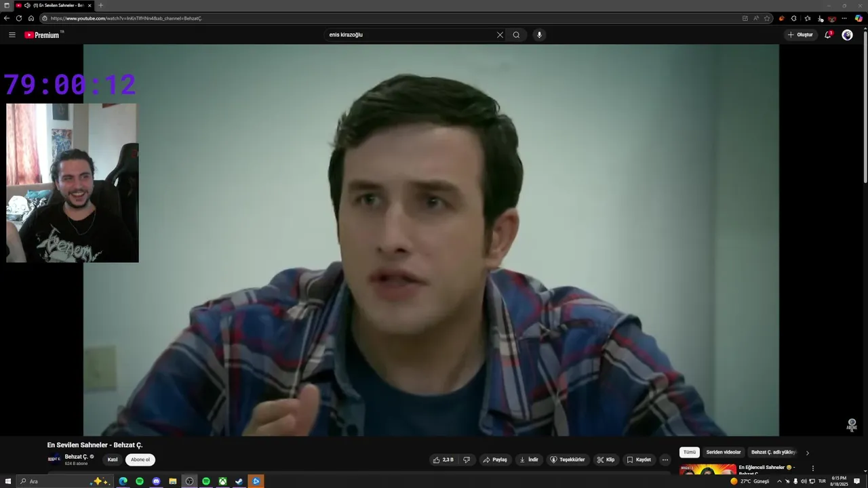Image resolution: width=868 pixels, height=488 pixels.
Task: Select the Tümü filter chip
Action: coord(690,452)
